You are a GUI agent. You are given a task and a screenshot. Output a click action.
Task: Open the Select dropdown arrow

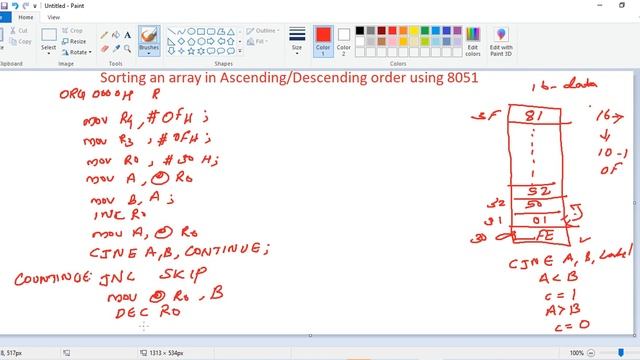[x=49, y=53]
